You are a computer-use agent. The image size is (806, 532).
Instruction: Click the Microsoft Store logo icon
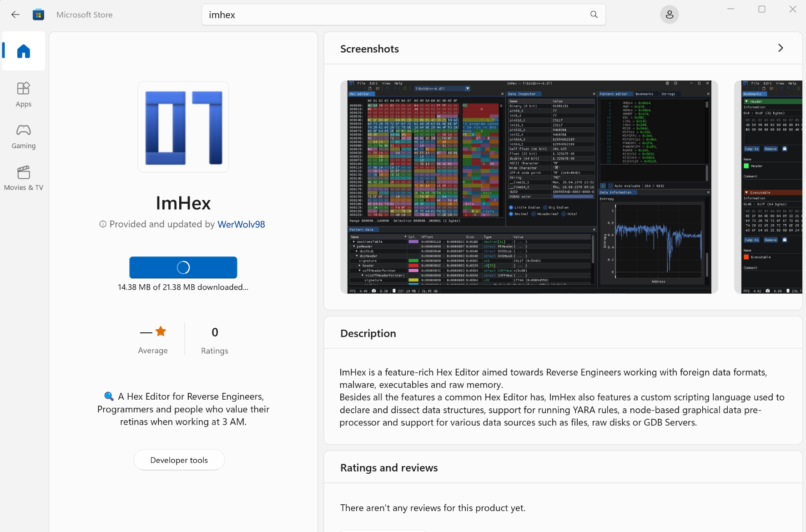click(x=38, y=15)
